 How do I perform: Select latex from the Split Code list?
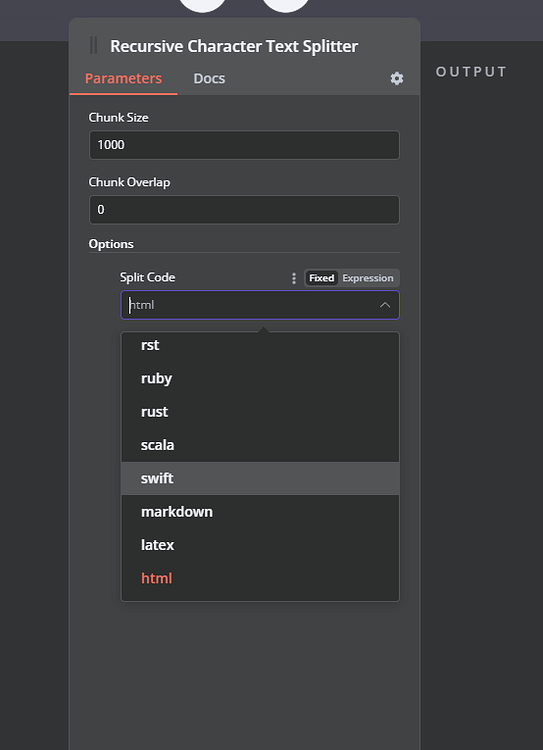point(260,545)
